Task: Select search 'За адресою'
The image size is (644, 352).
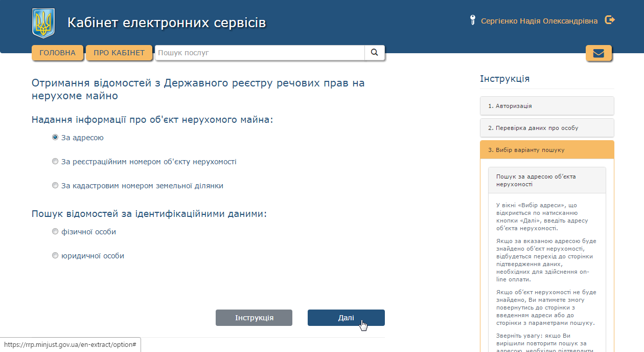Action: click(x=55, y=137)
